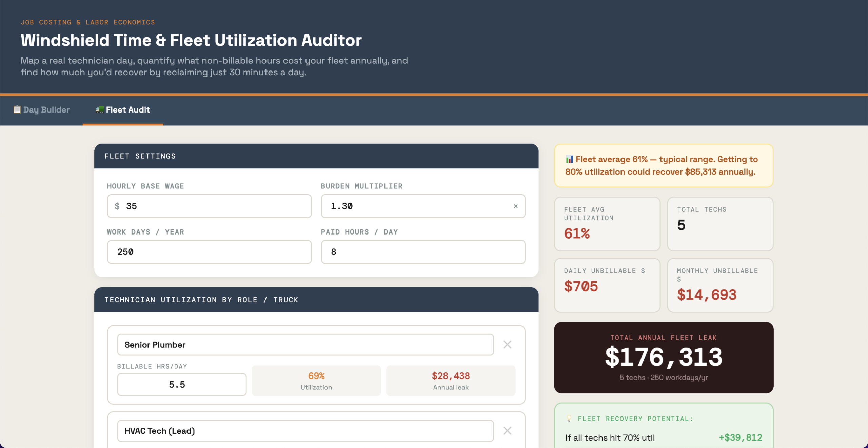This screenshot has height=448, width=868.
Task: Select the Fleet Audit tab
Action: click(x=123, y=110)
